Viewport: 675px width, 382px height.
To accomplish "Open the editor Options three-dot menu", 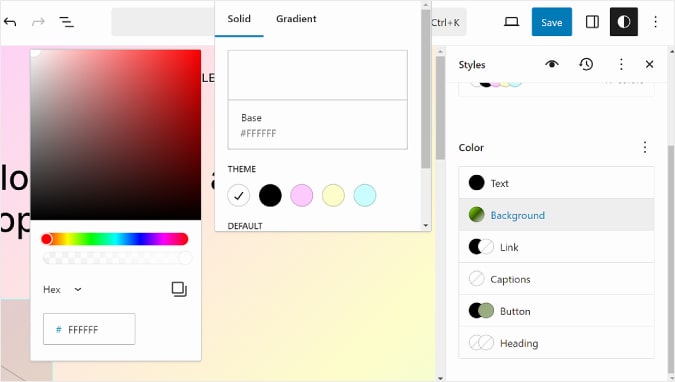I will [x=655, y=22].
